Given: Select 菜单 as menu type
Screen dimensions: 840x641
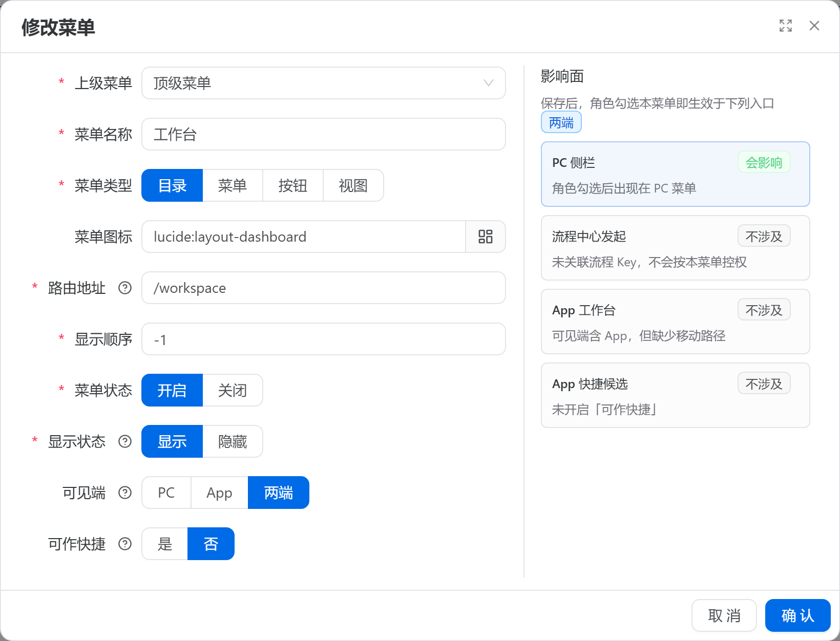Looking at the screenshot, I should [x=233, y=185].
